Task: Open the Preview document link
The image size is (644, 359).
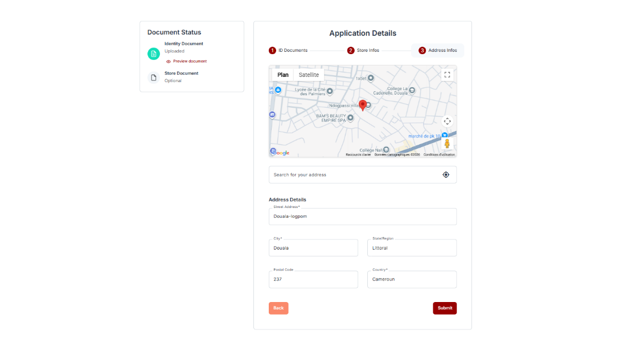Action: pyautogui.click(x=190, y=62)
